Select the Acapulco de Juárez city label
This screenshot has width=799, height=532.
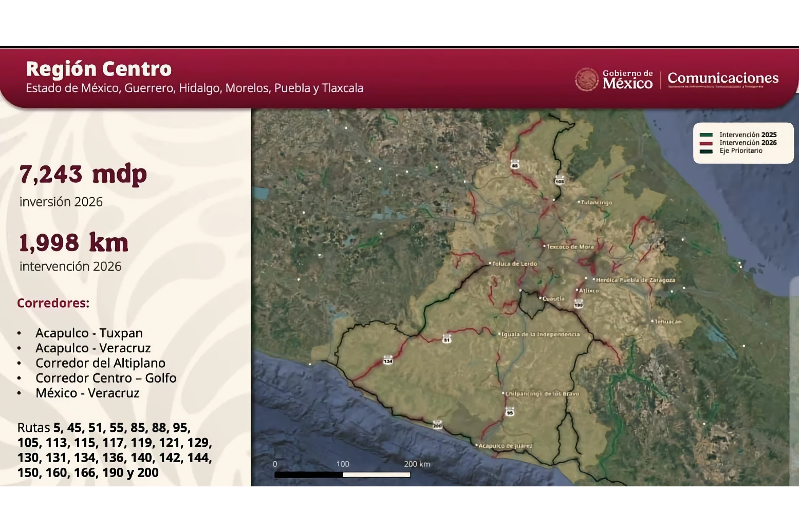pyautogui.click(x=505, y=446)
